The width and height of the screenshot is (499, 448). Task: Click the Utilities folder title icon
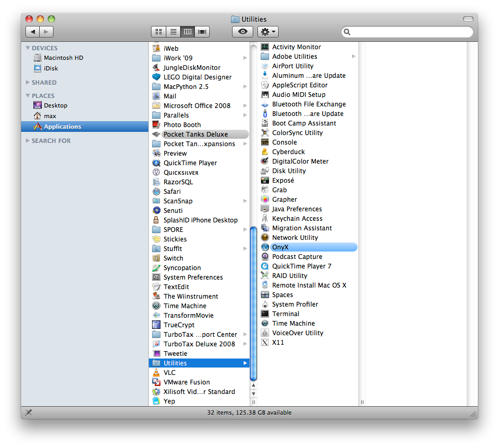[x=235, y=19]
